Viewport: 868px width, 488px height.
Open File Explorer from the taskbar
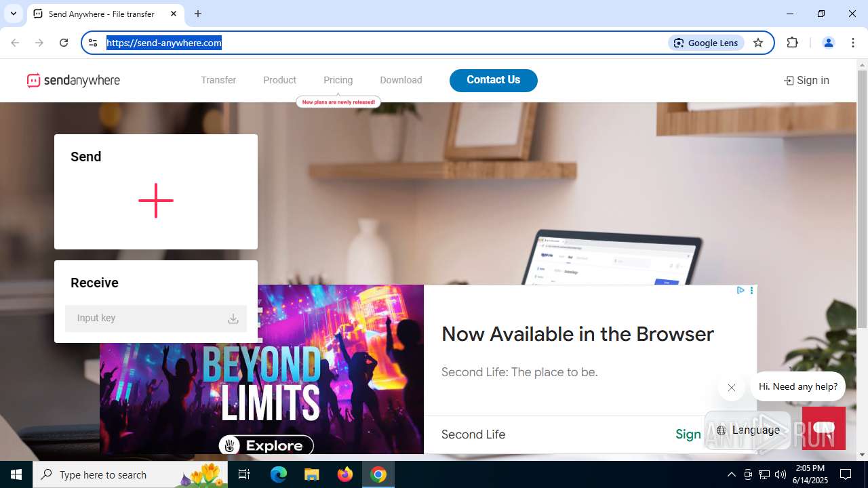(x=311, y=474)
